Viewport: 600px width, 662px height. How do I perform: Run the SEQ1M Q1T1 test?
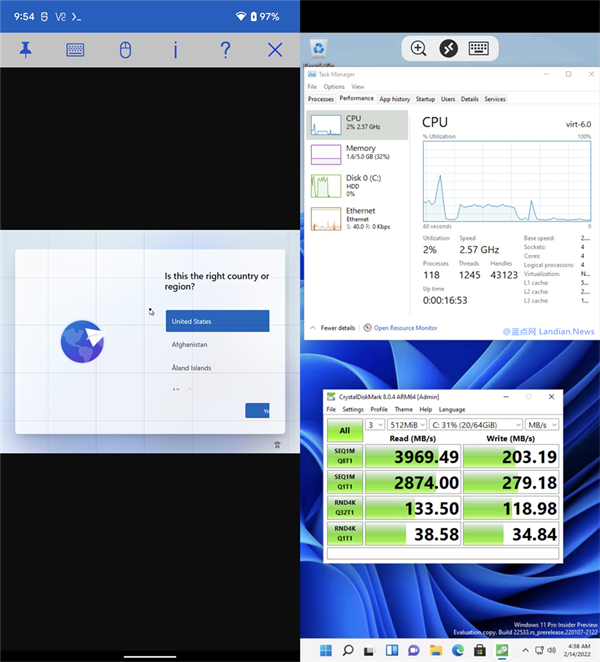(x=345, y=482)
